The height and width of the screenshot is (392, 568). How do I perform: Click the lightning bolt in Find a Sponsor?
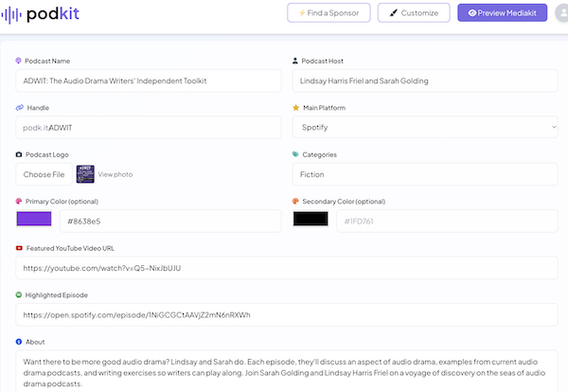302,13
